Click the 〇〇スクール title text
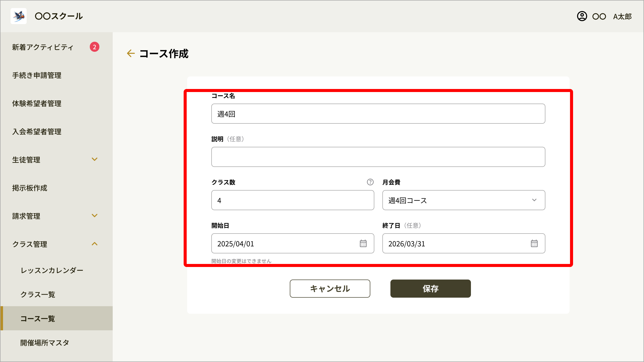644x362 pixels. coord(59,16)
